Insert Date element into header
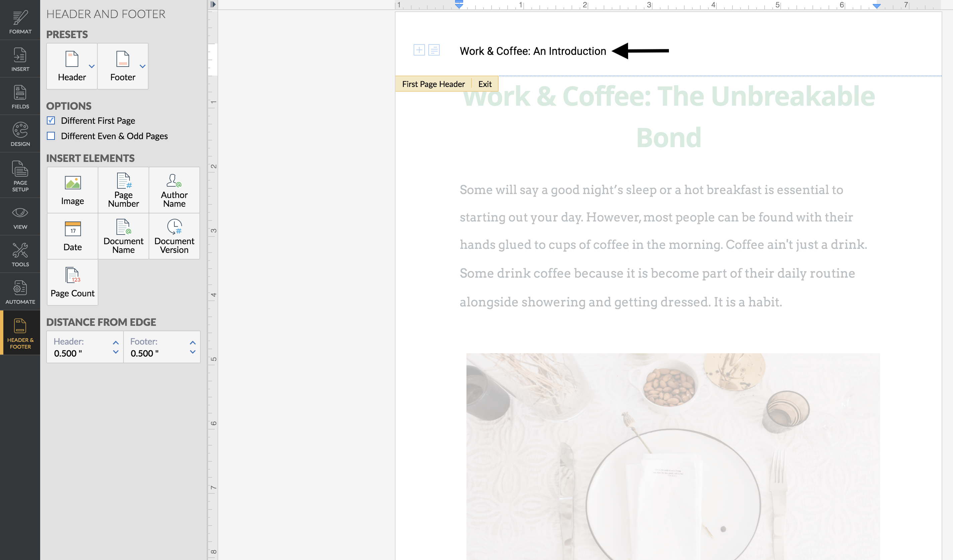The image size is (953, 560). pyautogui.click(x=72, y=236)
